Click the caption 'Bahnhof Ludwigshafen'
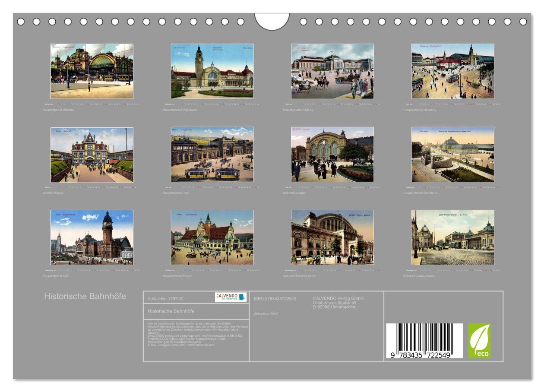This screenshot has height=392, width=544. click(419, 276)
